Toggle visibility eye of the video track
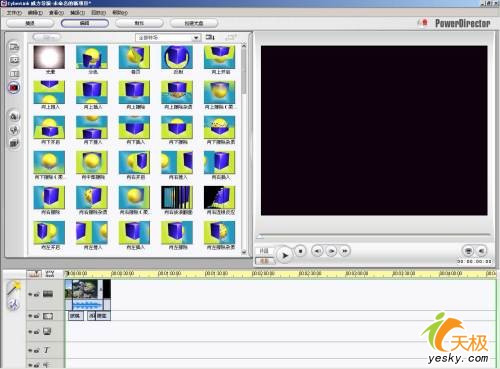This screenshot has width=500, height=369. click(x=30, y=294)
